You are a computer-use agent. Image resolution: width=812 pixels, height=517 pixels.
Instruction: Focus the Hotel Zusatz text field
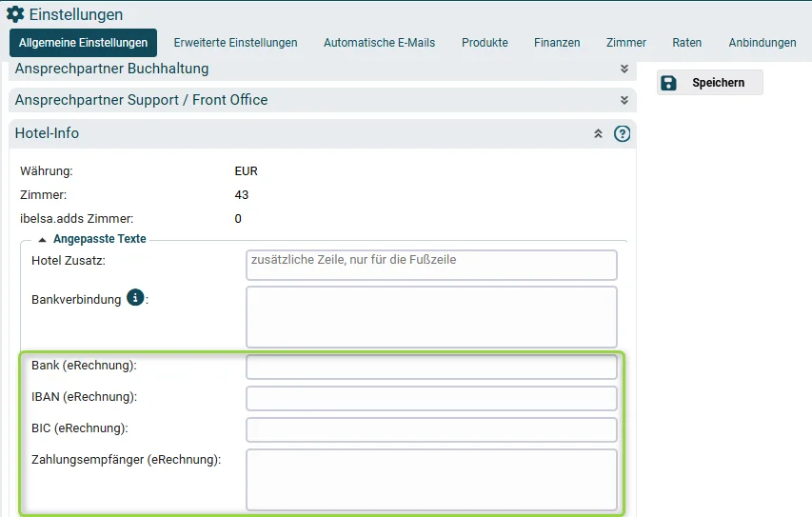pos(431,266)
